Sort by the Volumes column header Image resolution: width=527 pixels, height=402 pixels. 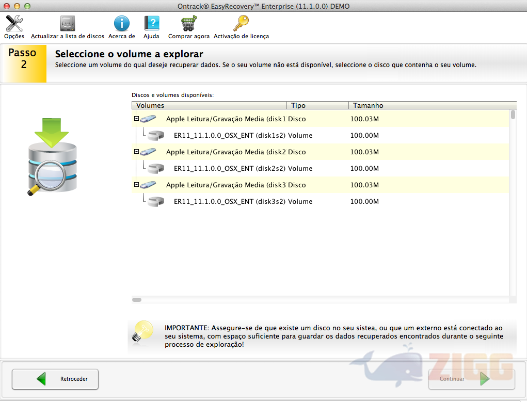[x=209, y=106]
